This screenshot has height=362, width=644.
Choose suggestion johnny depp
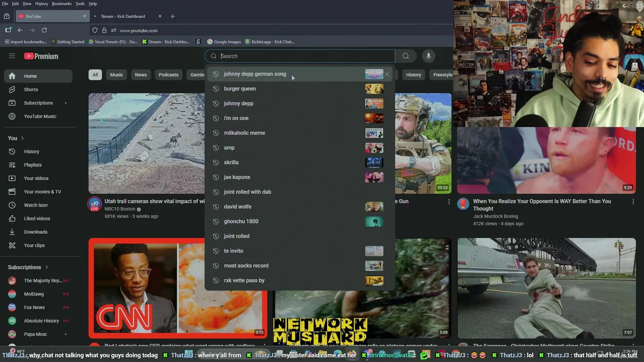pos(299,103)
